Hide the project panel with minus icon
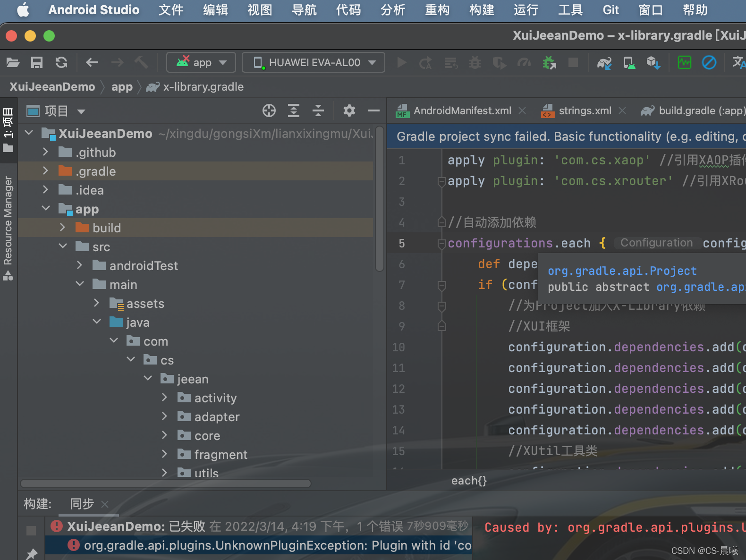The width and height of the screenshot is (746, 560). coord(374,110)
